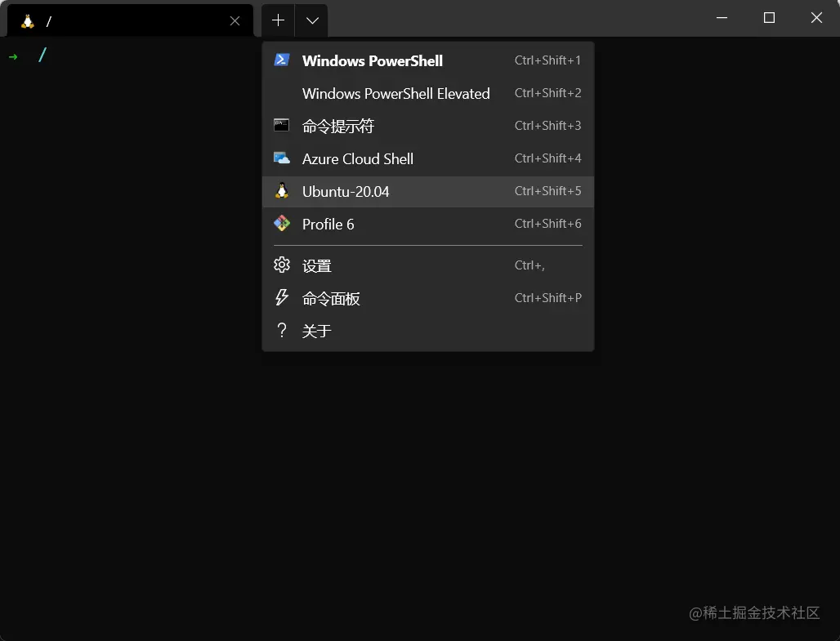The image size is (840, 641).
Task: Close the active "/" terminal tab
Action: click(x=235, y=20)
